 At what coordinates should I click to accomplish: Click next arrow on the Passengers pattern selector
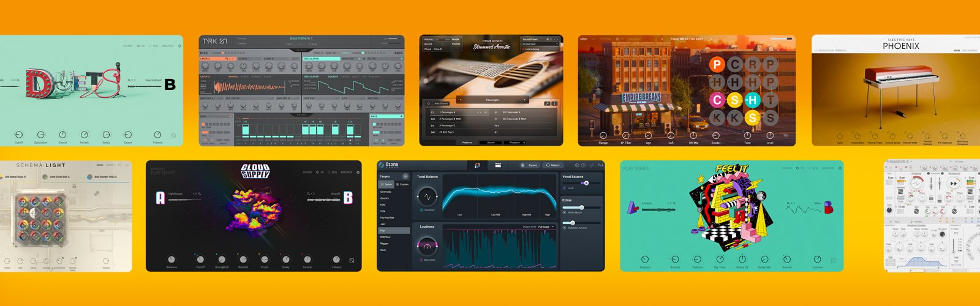524,100
